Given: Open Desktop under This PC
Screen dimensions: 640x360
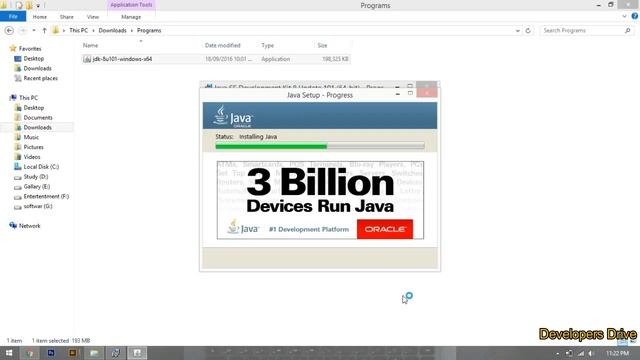Looking at the screenshot, I should [x=33, y=108].
